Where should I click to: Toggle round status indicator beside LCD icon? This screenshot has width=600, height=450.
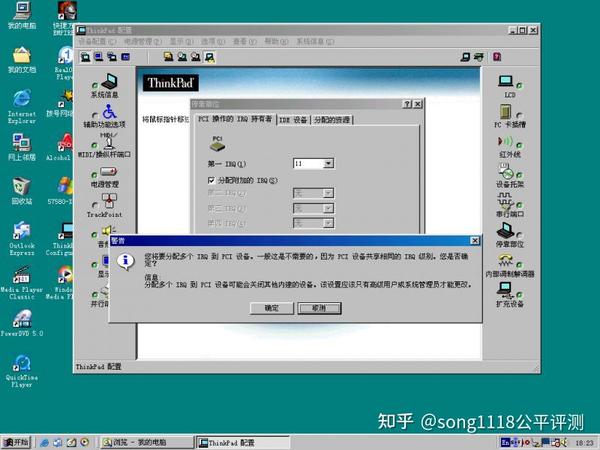tap(520, 86)
